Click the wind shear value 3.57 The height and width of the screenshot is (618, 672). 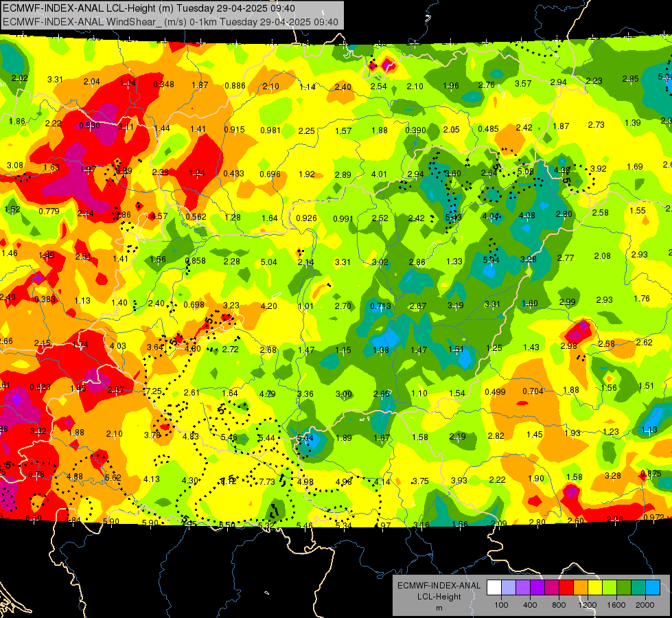523,83
